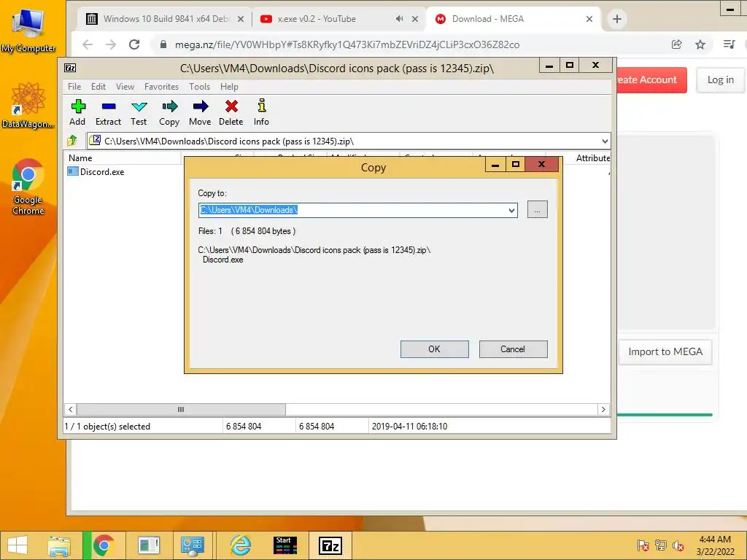The height and width of the screenshot is (560, 747).
Task: Open Internet Explorer from taskbar
Action: (240, 545)
